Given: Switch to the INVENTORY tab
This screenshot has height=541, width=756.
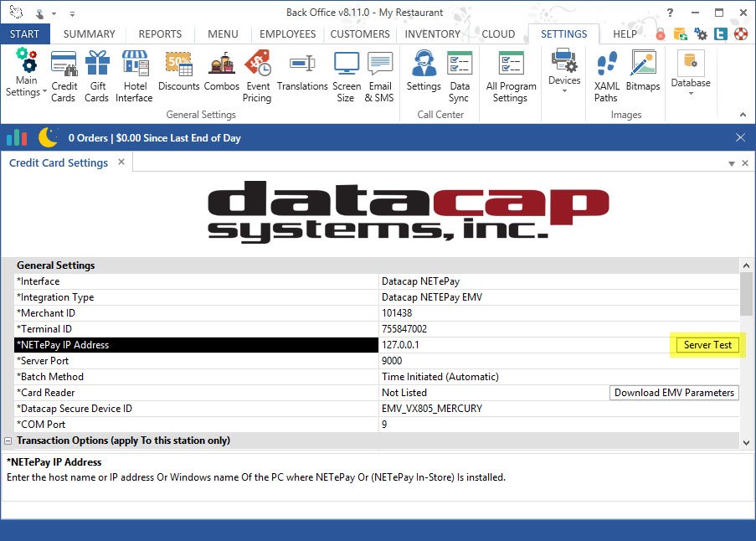Looking at the screenshot, I should 432,34.
